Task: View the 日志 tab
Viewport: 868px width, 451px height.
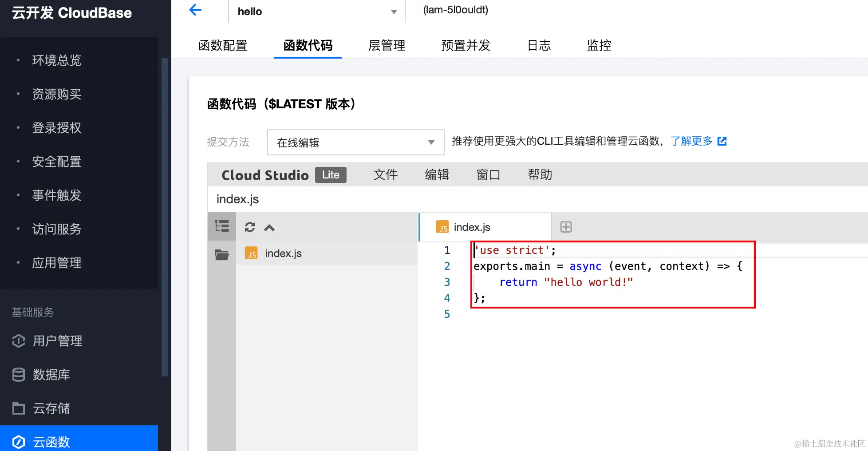Action: pos(539,45)
